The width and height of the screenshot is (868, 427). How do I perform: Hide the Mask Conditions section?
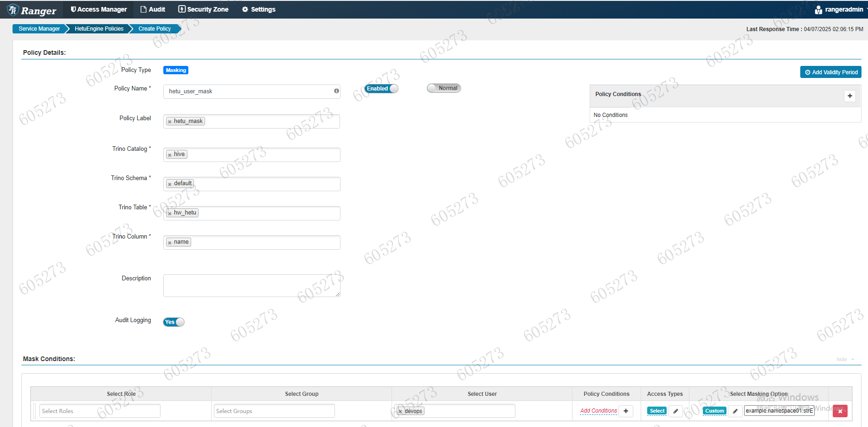[x=845, y=359]
